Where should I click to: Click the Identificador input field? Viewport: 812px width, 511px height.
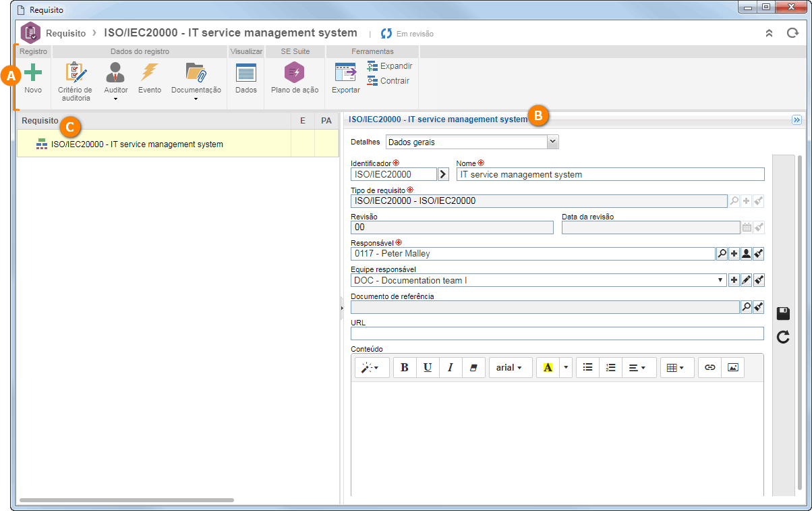coord(394,174)
